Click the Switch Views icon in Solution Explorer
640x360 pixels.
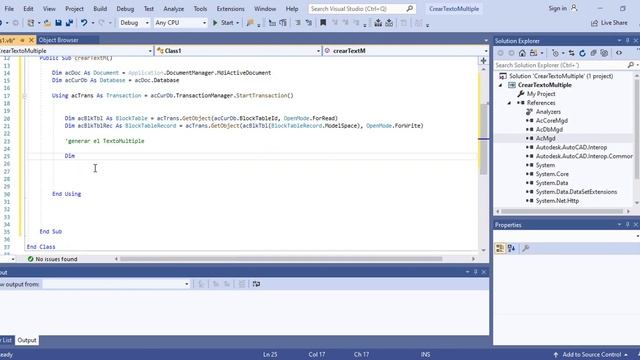pyautogui.click(x=533, y=53)
